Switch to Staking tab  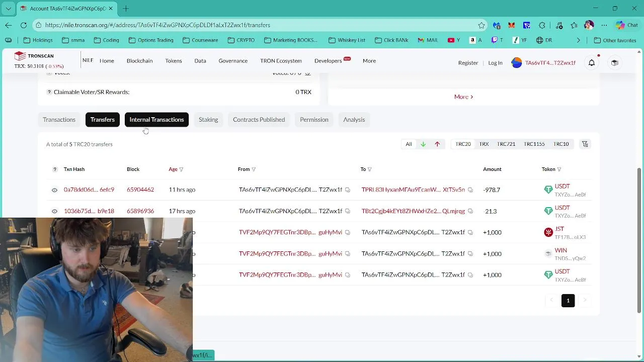(208, 120)
